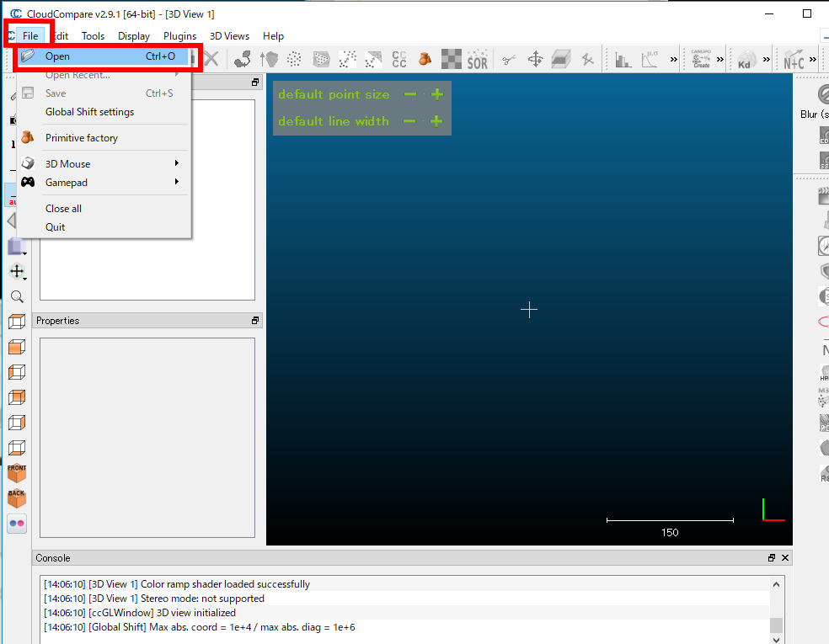Click the magnifier zoom icon in left sidebar
The height and width of the screenshot is (644, 829).
point(17,297)
